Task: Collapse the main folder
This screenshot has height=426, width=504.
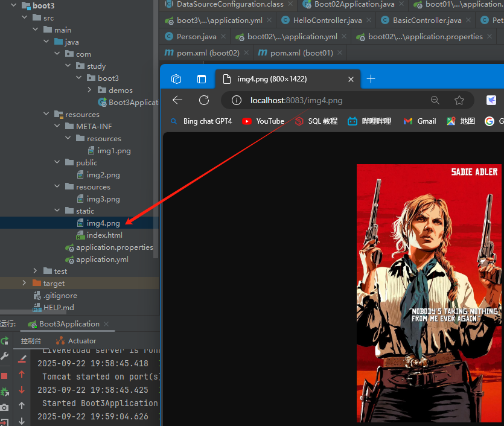Action: click(x=36, y=30)
